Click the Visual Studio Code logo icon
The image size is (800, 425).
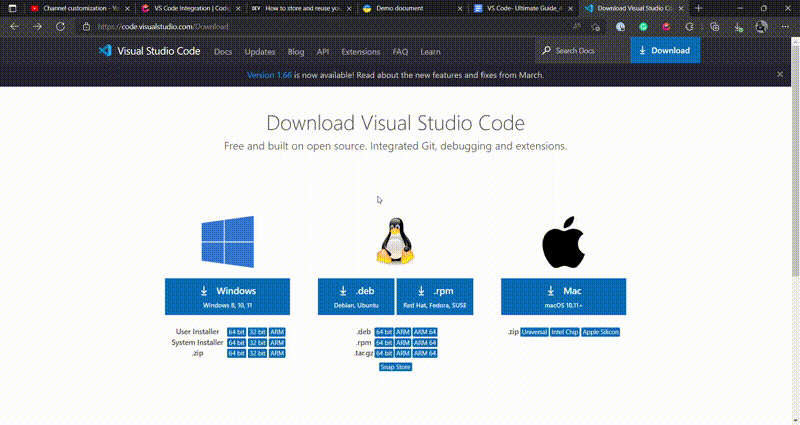[105, 51]
